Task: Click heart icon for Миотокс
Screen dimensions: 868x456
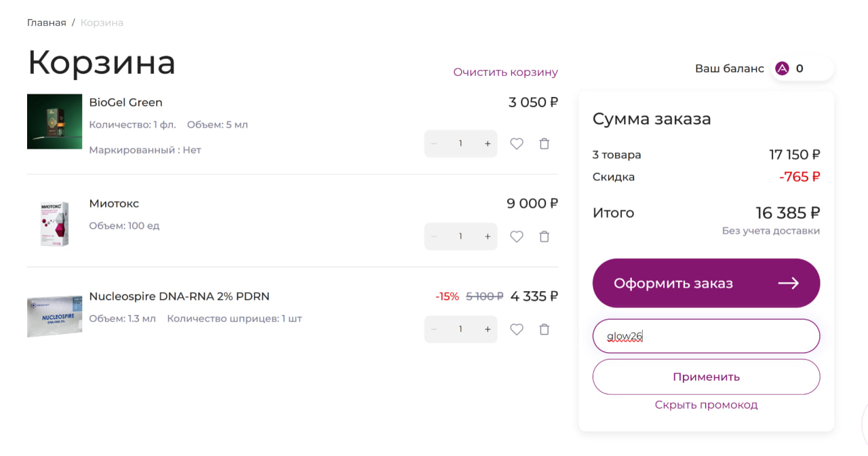Action: [x=517, y=237]
